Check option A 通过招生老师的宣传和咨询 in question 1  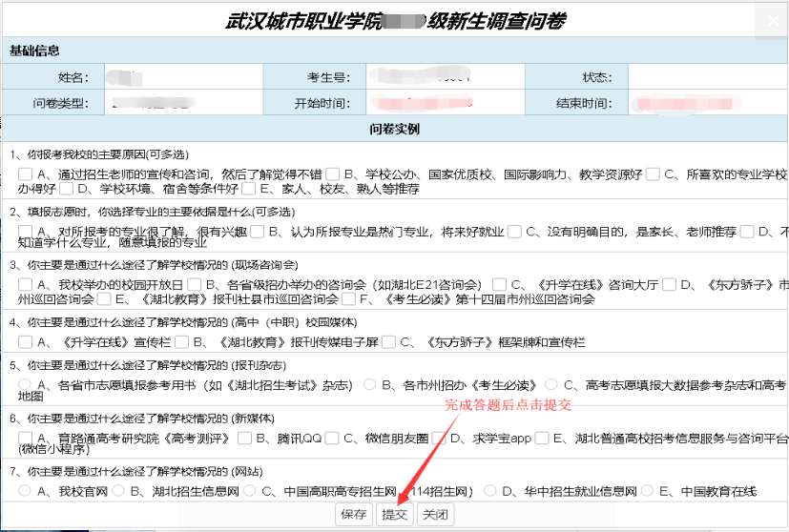point(25,174)
